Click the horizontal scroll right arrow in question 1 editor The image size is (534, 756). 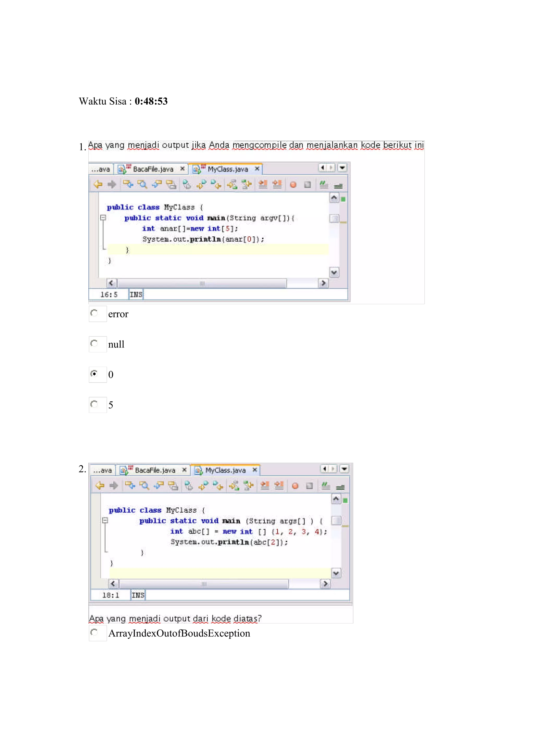323,283
